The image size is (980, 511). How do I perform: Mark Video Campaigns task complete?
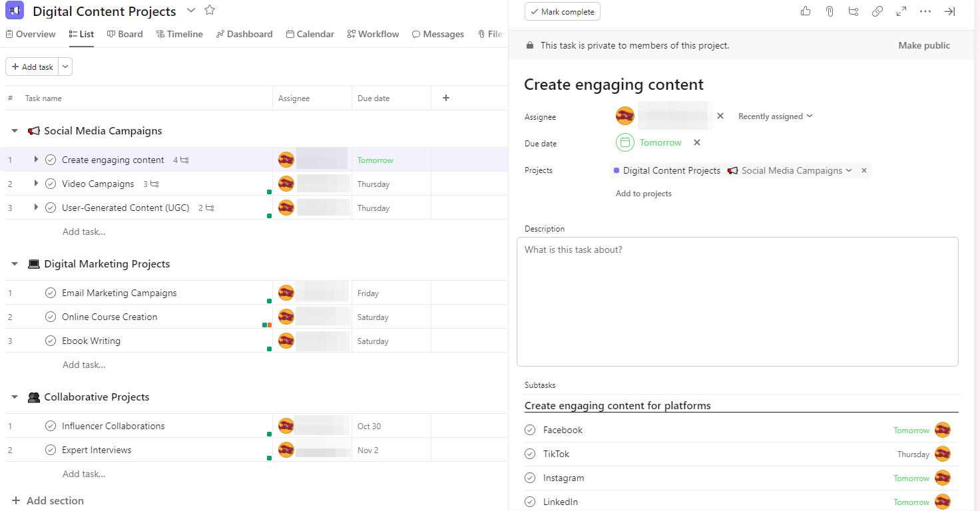coord(51,184)
